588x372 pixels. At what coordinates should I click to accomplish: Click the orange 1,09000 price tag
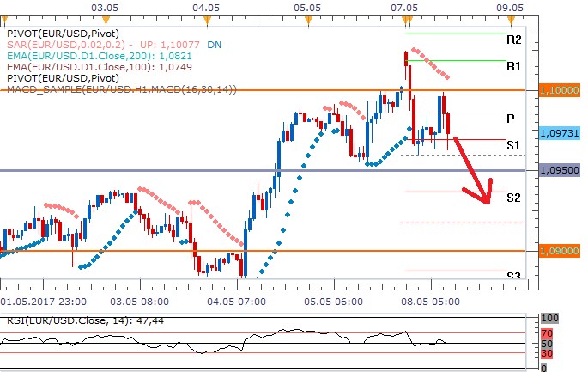point(559,250)
